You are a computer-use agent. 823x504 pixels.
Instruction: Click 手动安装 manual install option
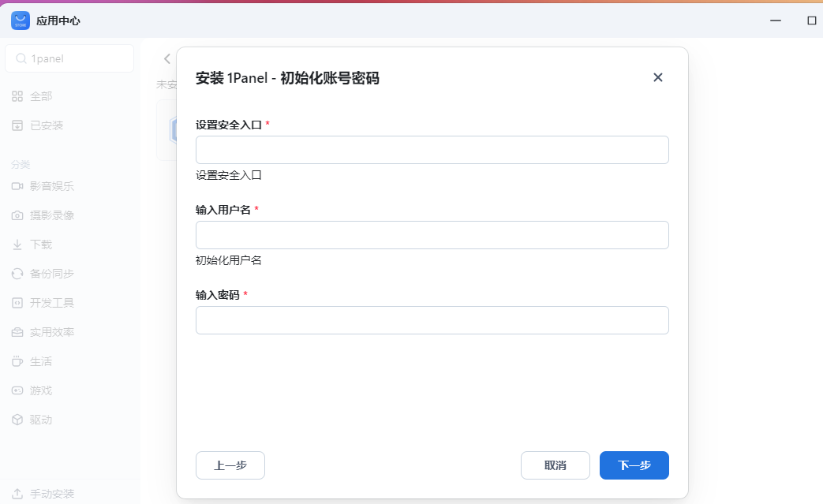coord(52,494)
